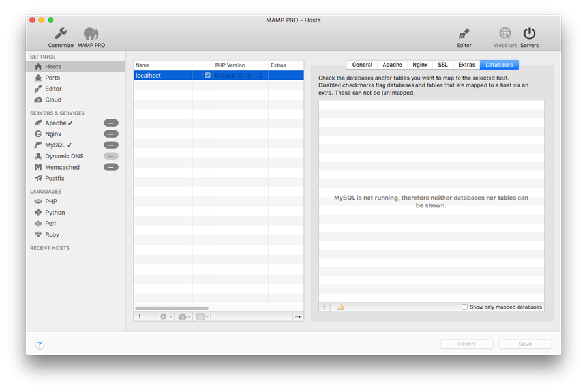The image size is (587, 392).
Task: Add a new host with plus button
Action: tap(140, 316)
